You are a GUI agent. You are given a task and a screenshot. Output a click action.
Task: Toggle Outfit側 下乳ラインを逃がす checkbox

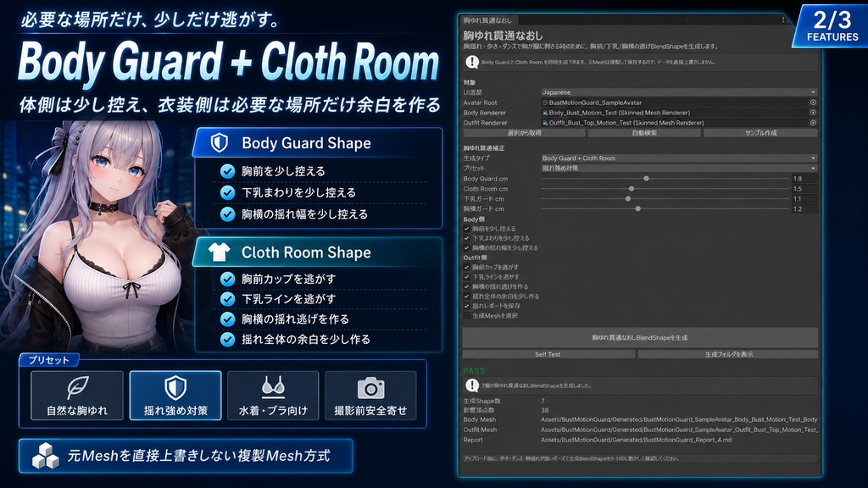[467, 277]
